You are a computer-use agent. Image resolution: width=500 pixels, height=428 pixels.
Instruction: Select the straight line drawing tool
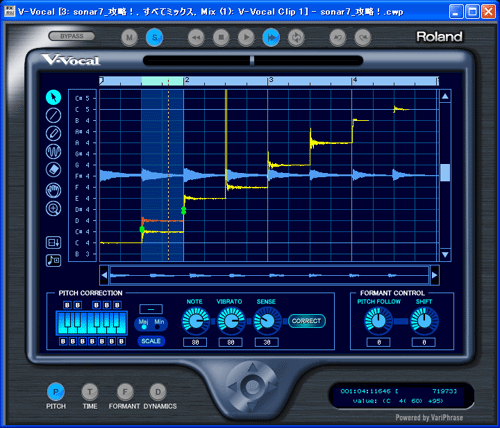[x=53, y=116]
